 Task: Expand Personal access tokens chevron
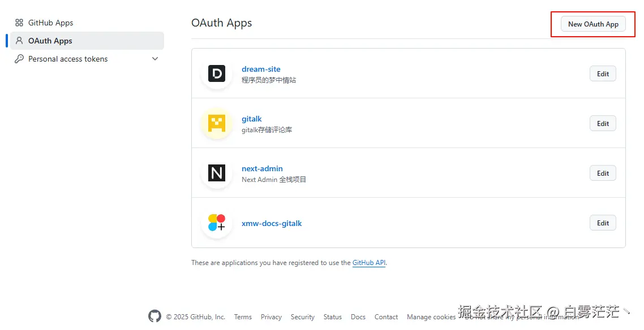click(155, 59)
